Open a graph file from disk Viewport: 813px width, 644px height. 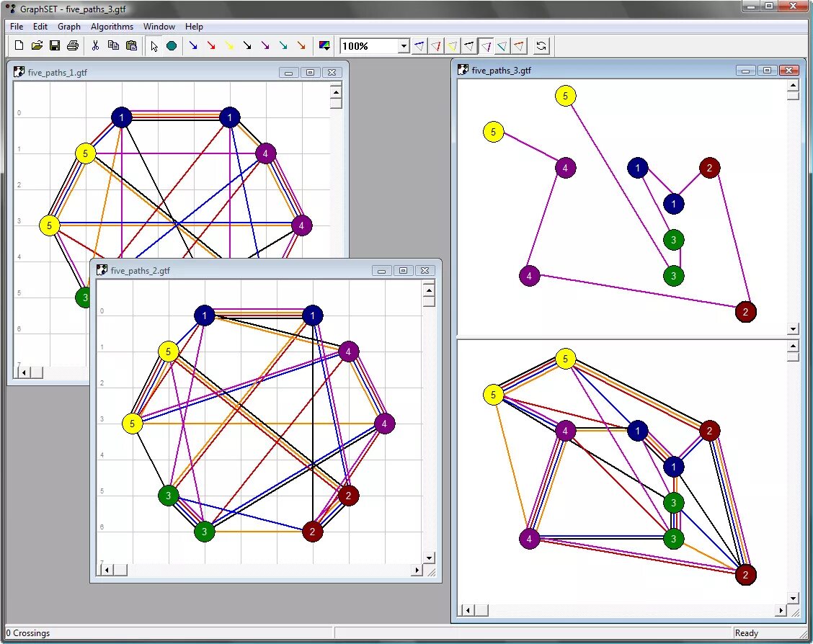click(37, 45)
